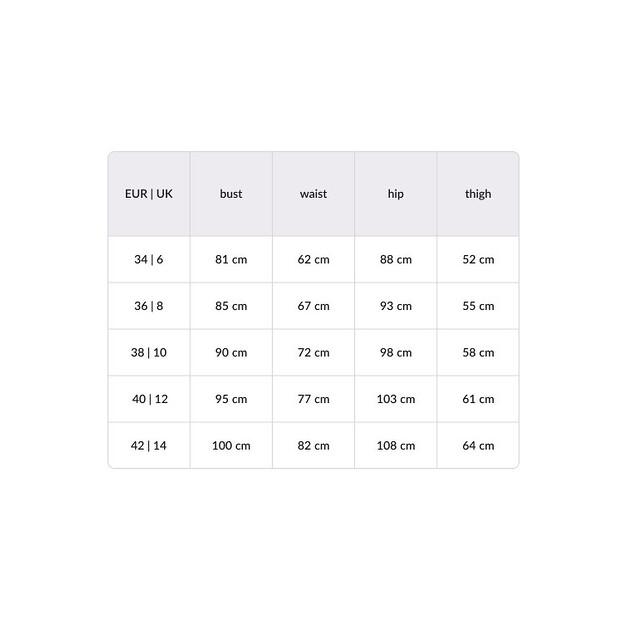The image size is (628, 620).
Task: Select the 103 cm hip value
Action: pyautogui.click(x=396, y=399)
